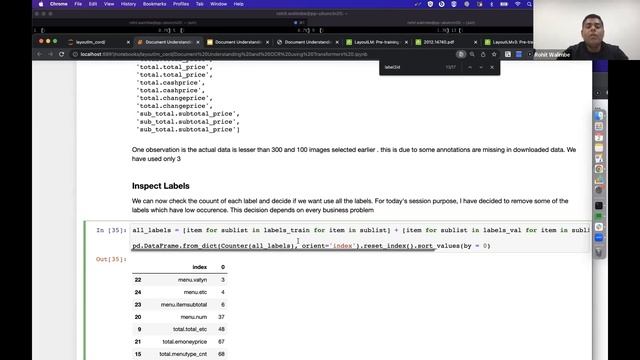This screenshot has height=360, width=640.
Task: Select the total.menutype_cnt row label
Action: pyautogui.click(x=183, y=354)
